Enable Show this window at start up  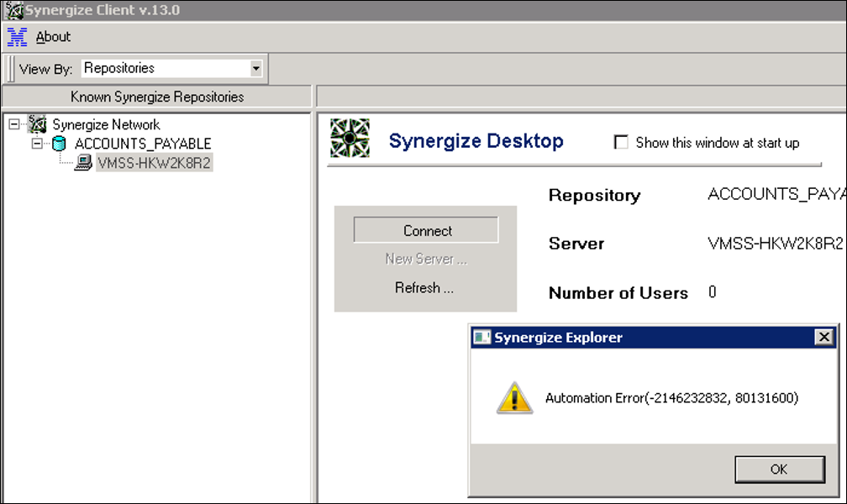(621, 142)
